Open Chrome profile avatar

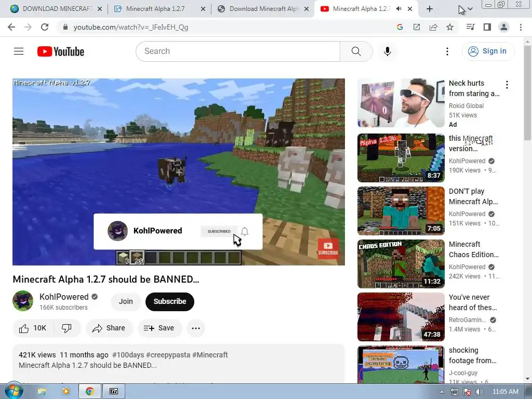(x=504, y=27)
